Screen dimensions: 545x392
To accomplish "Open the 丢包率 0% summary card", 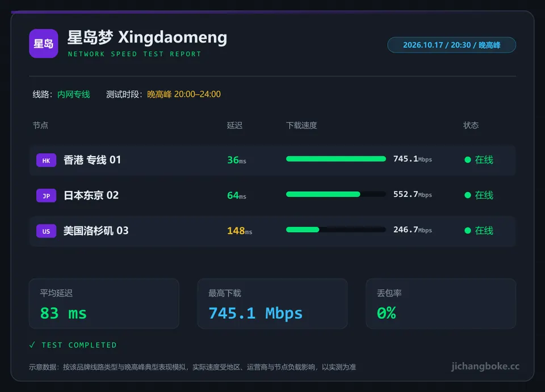I will coord(441,304).
